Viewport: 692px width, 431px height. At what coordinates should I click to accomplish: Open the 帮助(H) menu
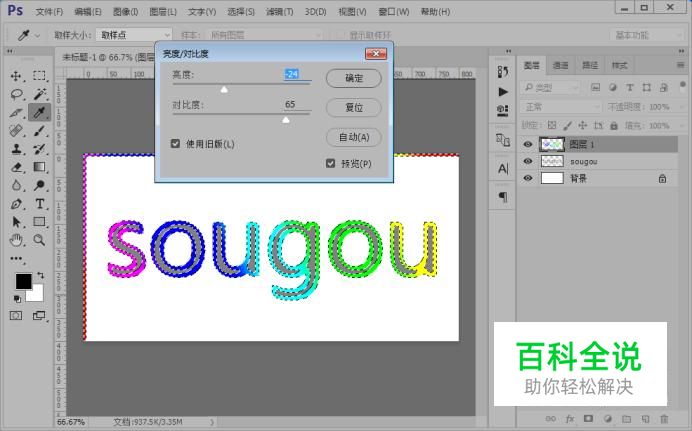(x=435, y=12)
